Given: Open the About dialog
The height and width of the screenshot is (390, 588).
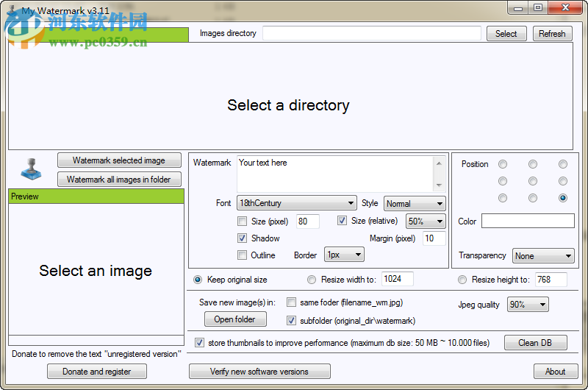Looking at the screenshot, I should [x=555, y=372].
